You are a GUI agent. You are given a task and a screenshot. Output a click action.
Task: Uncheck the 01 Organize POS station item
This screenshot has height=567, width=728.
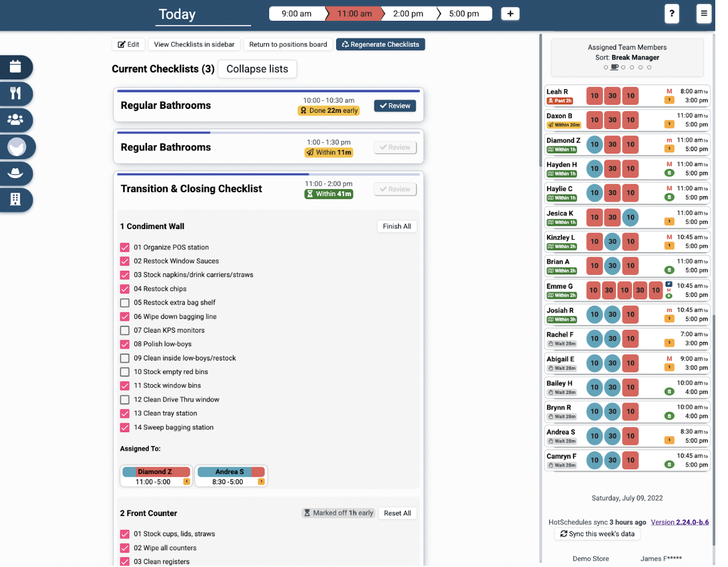pos(124,247)
